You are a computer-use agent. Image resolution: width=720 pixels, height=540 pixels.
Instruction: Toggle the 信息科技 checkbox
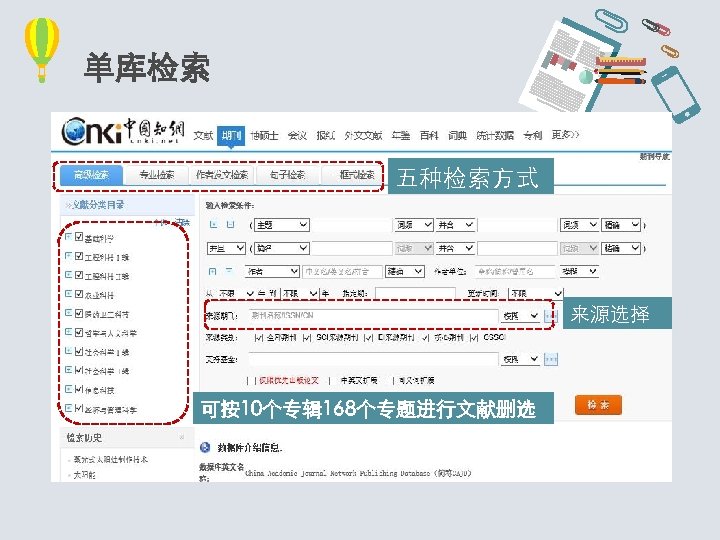pos(79,389)
